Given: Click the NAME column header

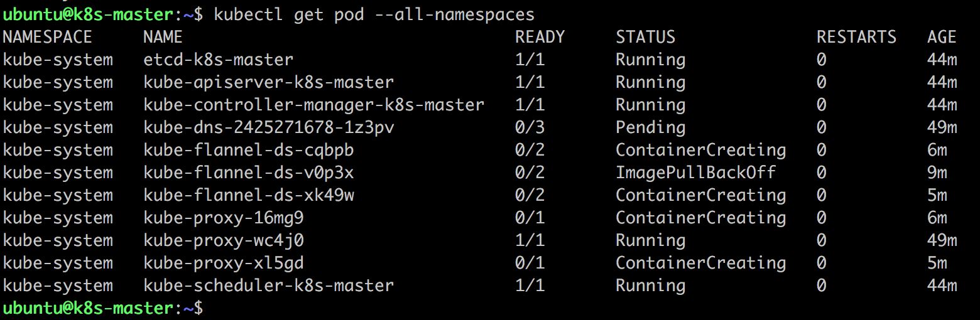Looking at the screenshot, I should pyautogui.click(x=163, y=37).
